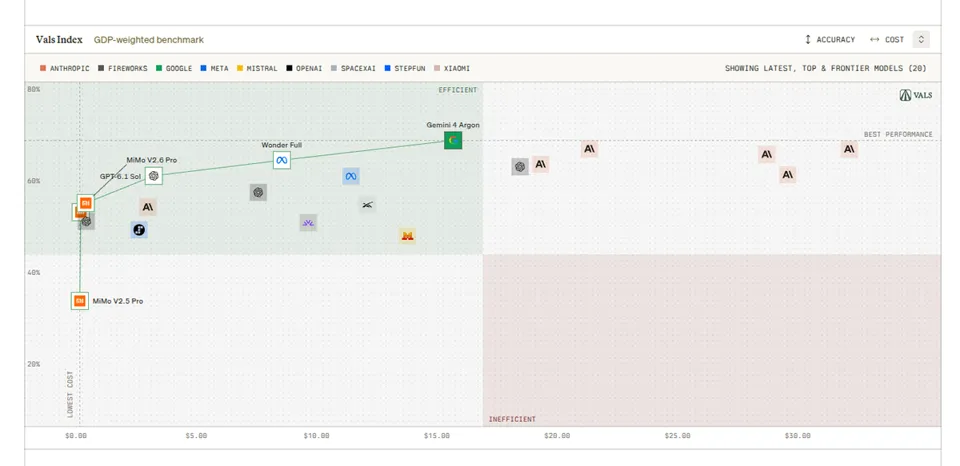Viewport: 960px width, 466px height.
Task: Select the yellow Mistral M data point
Action: [407, 236]
